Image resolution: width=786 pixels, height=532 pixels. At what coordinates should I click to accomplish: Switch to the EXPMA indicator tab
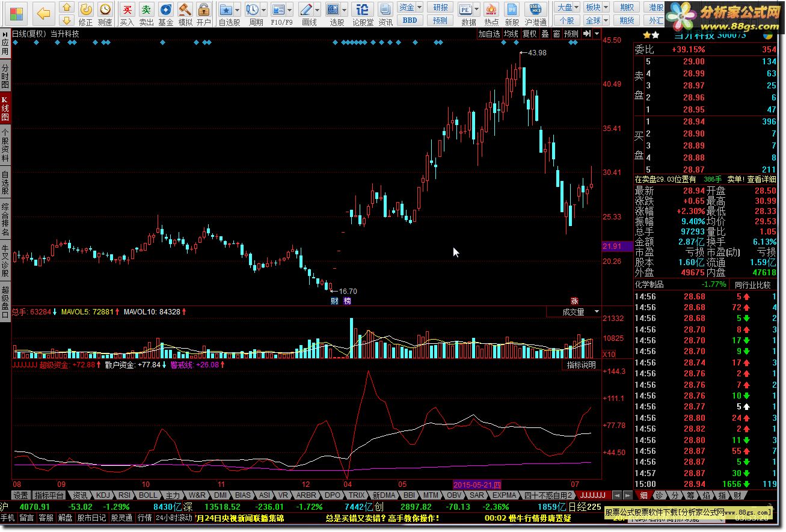(x=505, y=495)
